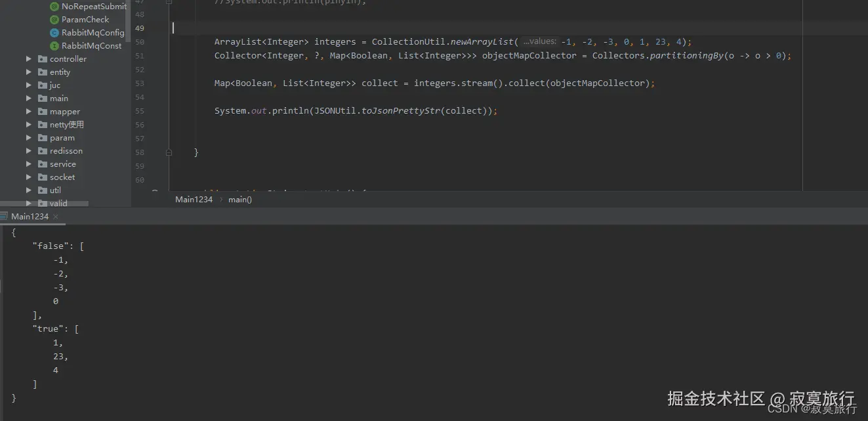
Task: Click the class icon beside RabbitMqConfig
Action: pos(54,33)
